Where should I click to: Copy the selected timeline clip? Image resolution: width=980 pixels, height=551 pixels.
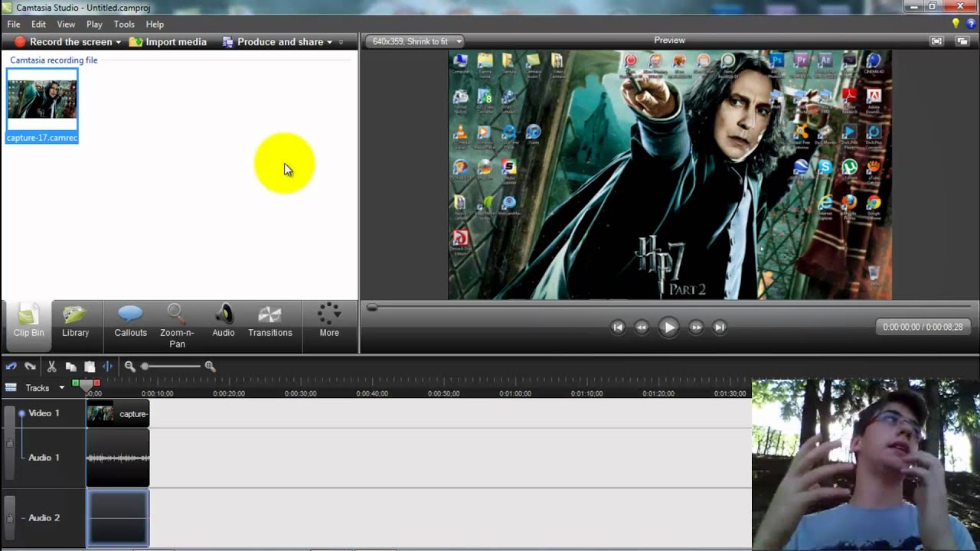70,367
